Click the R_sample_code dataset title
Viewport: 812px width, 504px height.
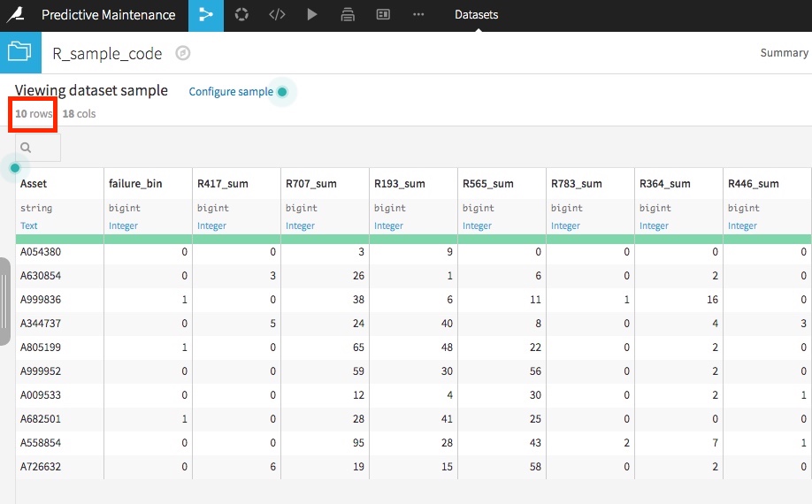click(107, 53)
